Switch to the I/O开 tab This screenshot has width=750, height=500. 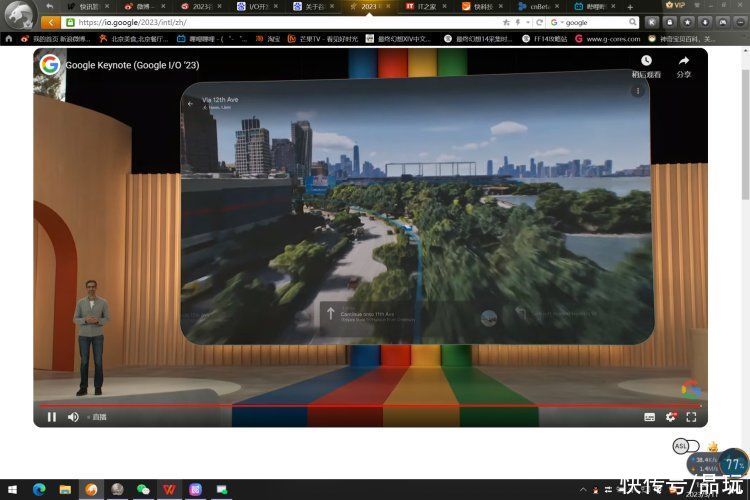(257, 7)
